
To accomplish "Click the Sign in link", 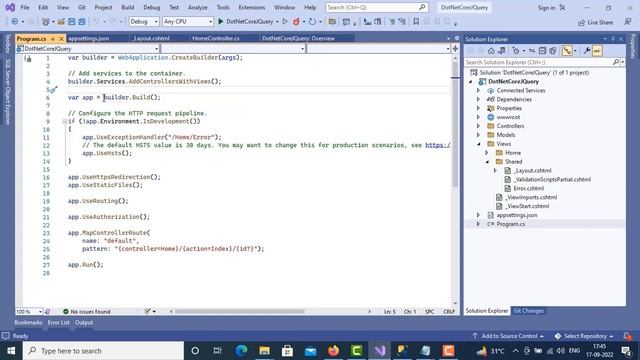I will (x=546, y=8).
